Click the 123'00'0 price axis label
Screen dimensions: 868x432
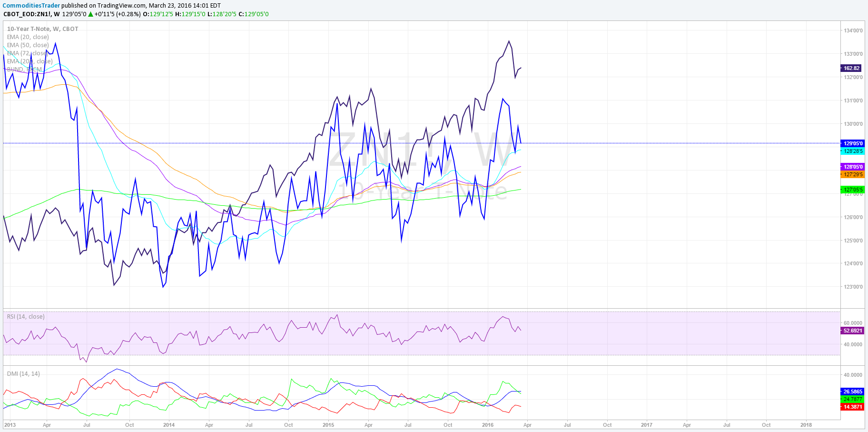pos(853,287)
